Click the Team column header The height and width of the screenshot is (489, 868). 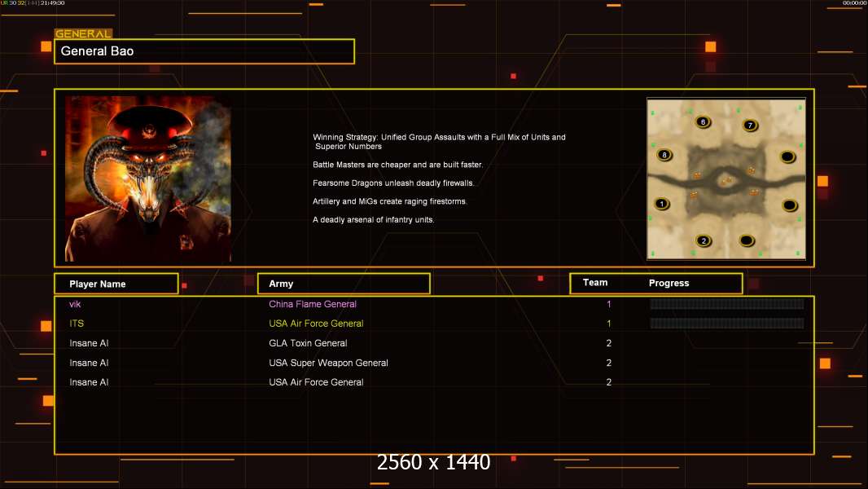tap(595, 283)
